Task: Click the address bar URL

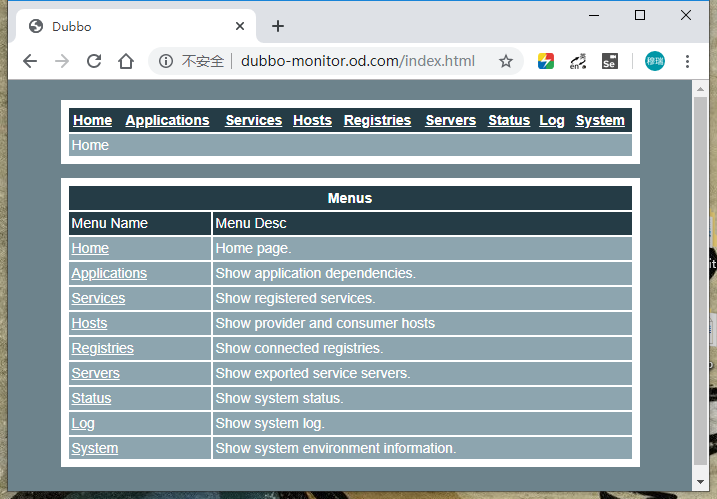Action: [x=358, y=61]
